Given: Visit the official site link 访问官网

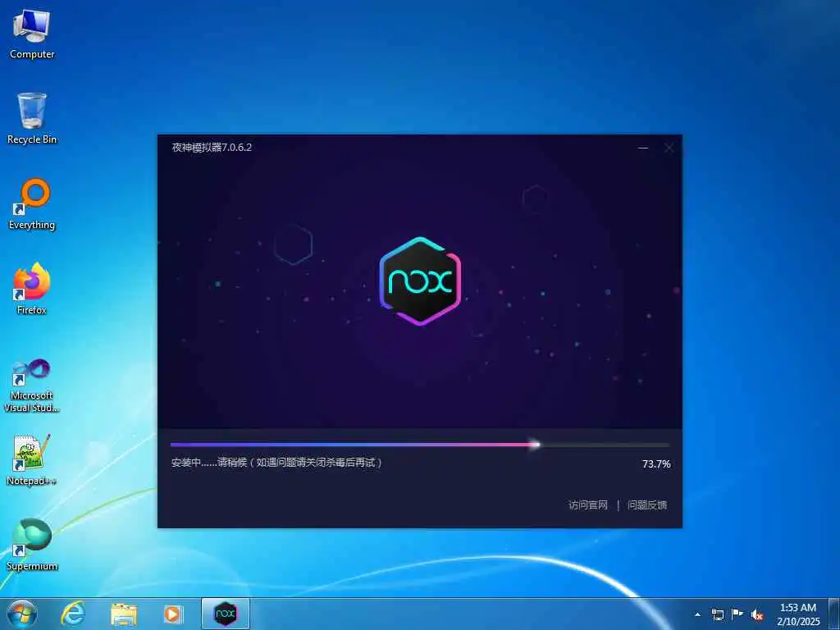Looking at the screenshot, I should point(587,505).
